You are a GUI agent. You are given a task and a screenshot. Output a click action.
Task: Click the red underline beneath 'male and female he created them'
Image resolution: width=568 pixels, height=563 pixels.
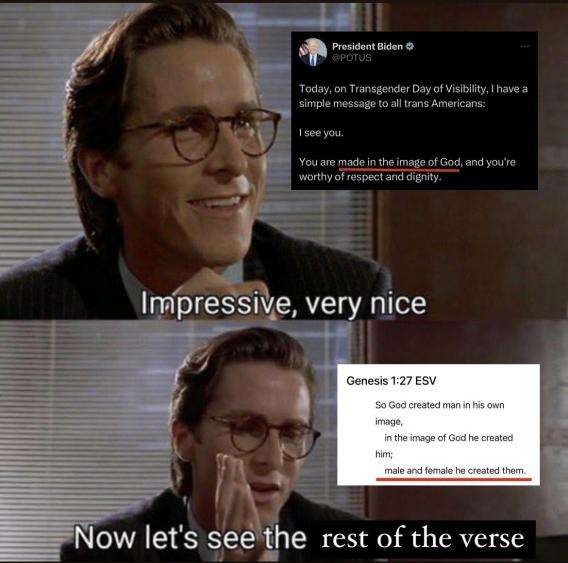tap(454, 479)
